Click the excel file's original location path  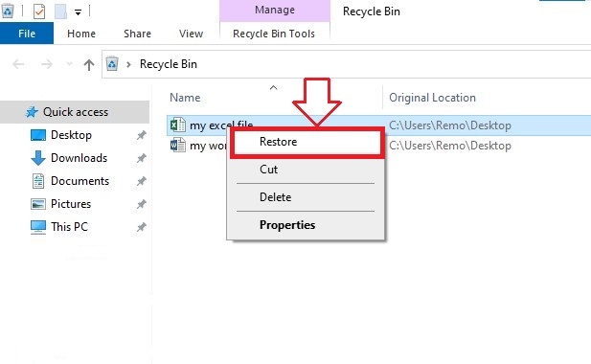click(x=450, y=125)
